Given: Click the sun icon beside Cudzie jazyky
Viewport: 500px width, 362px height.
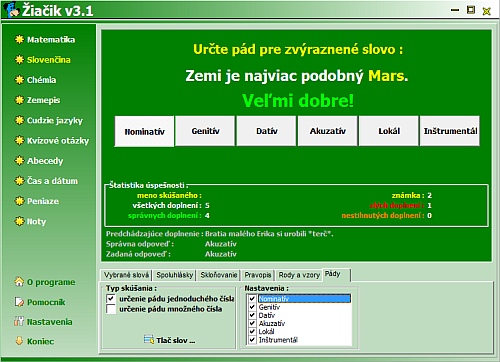Looking at the screenshot, I should coord(19,120).
